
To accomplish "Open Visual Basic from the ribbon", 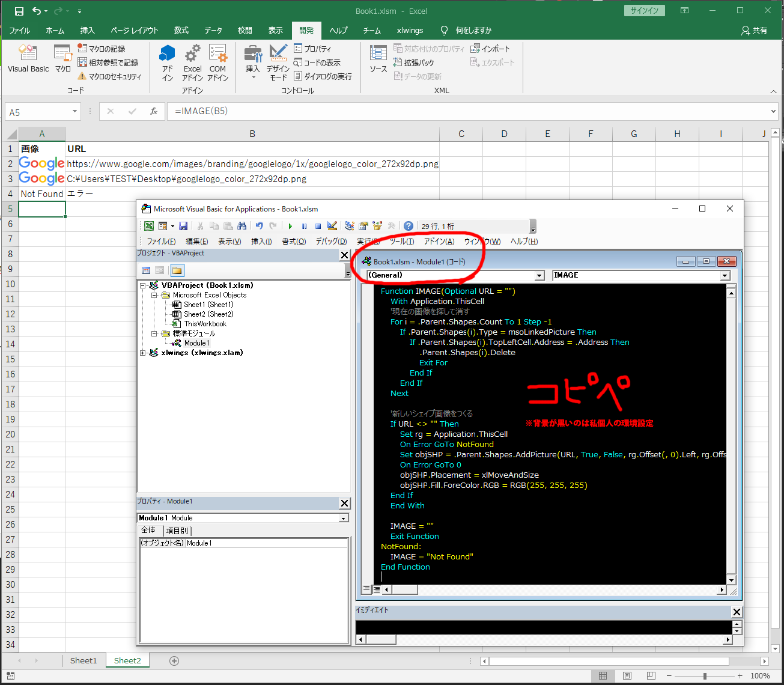I will (28, 58).
